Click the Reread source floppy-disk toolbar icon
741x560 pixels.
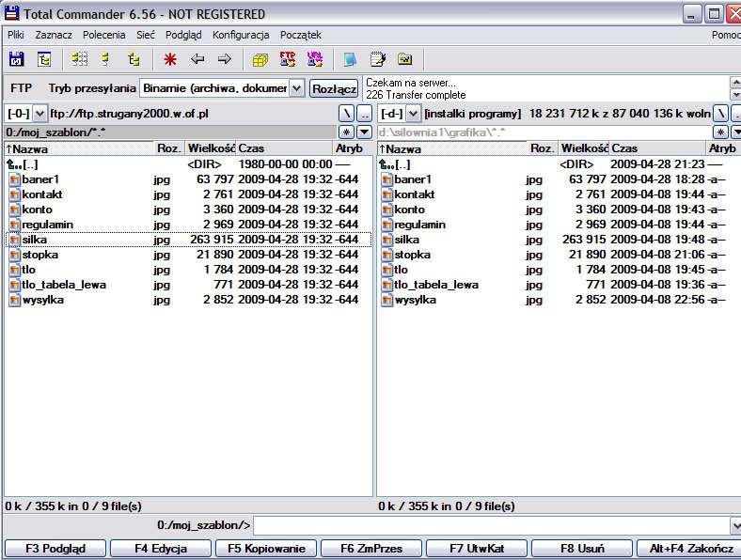point(17,59)
